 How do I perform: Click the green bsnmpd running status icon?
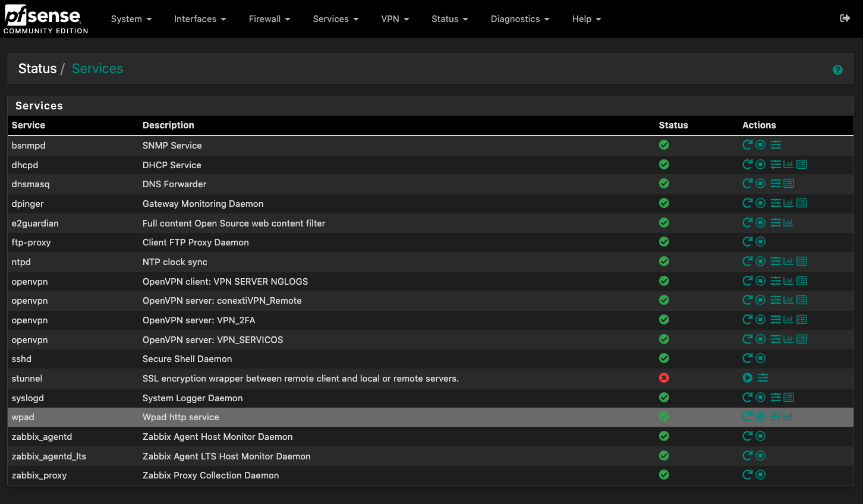click(x=664, y=144)
